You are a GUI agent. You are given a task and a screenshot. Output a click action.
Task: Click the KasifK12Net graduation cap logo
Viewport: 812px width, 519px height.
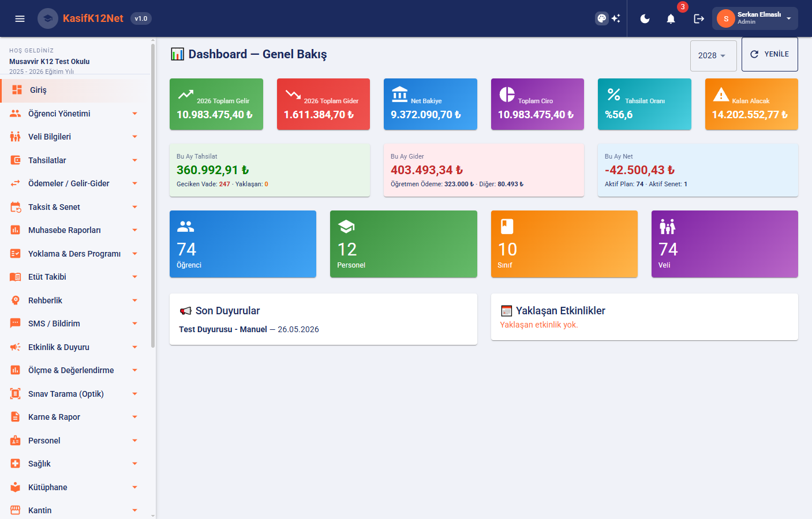click(48, 18)
